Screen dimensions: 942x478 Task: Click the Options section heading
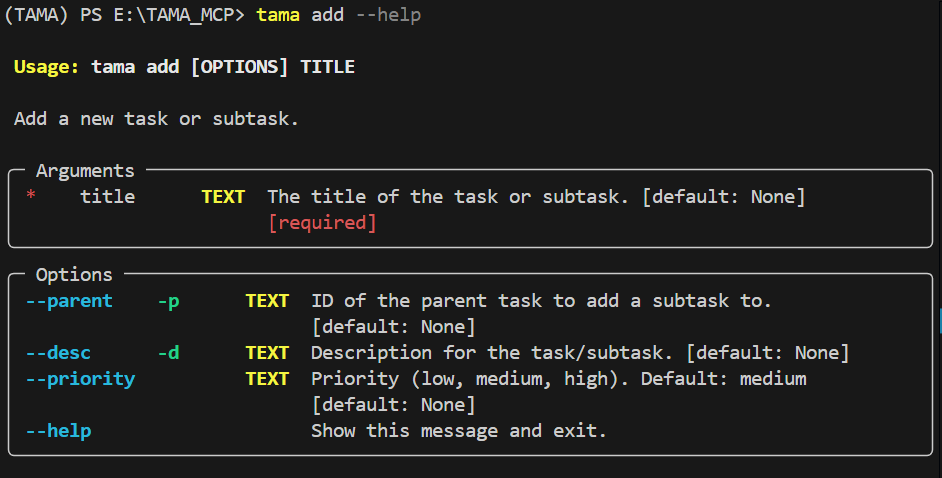(x=74, y=275)
